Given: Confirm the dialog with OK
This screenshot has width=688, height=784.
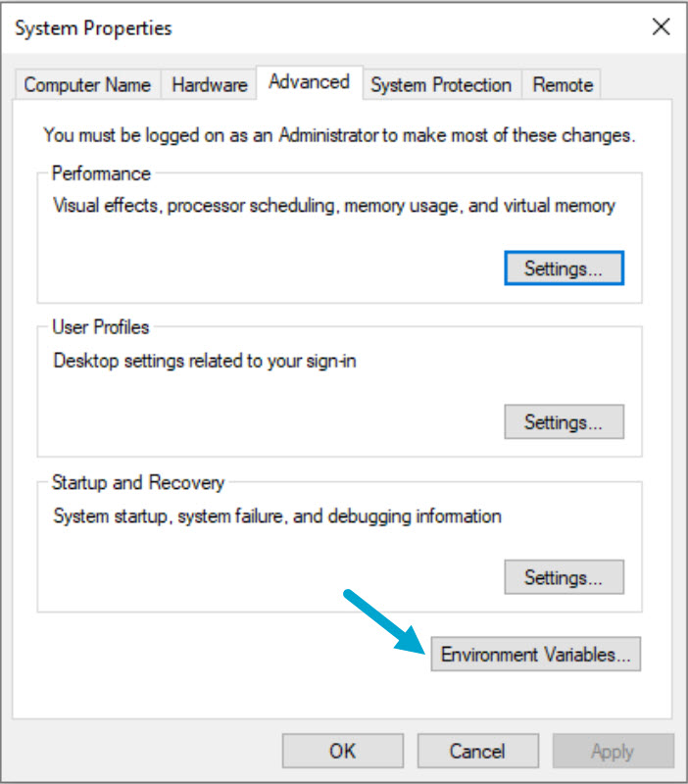Looking at the screenshot, I should pos(342,752).
